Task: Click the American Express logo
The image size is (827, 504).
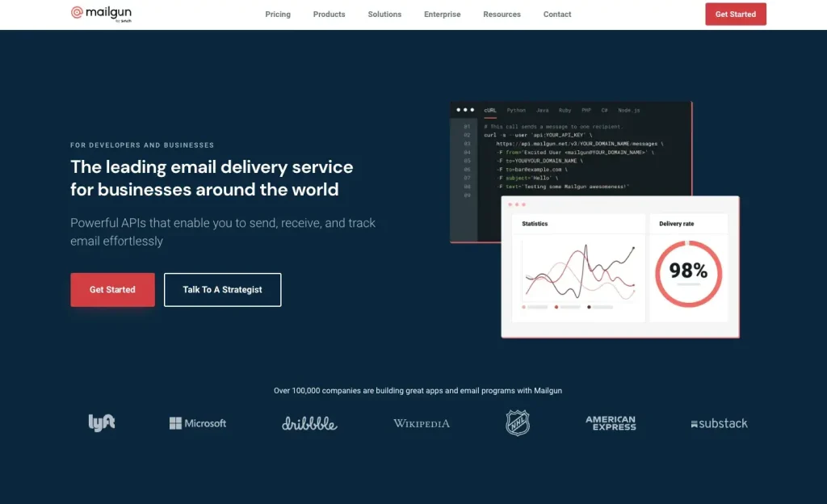Action: coord(611,422)
